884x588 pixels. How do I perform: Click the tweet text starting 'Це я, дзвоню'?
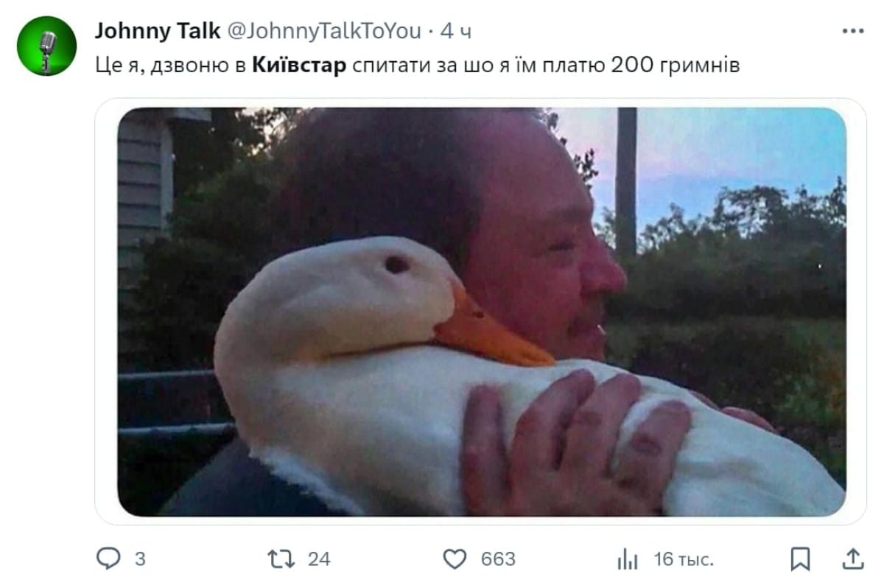pos(417,66)
